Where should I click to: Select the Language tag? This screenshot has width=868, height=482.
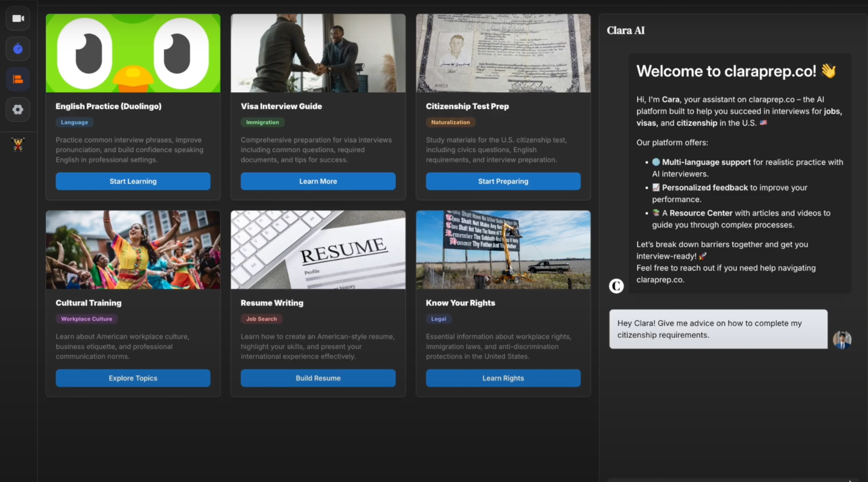pos(74,122)
